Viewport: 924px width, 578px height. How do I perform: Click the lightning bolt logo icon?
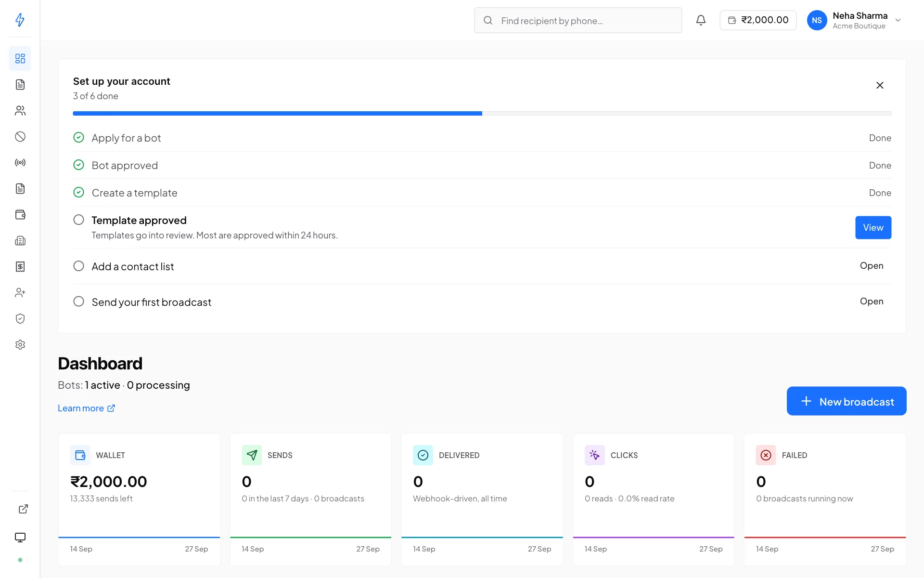pyautogui.click(x=20, y=20)
